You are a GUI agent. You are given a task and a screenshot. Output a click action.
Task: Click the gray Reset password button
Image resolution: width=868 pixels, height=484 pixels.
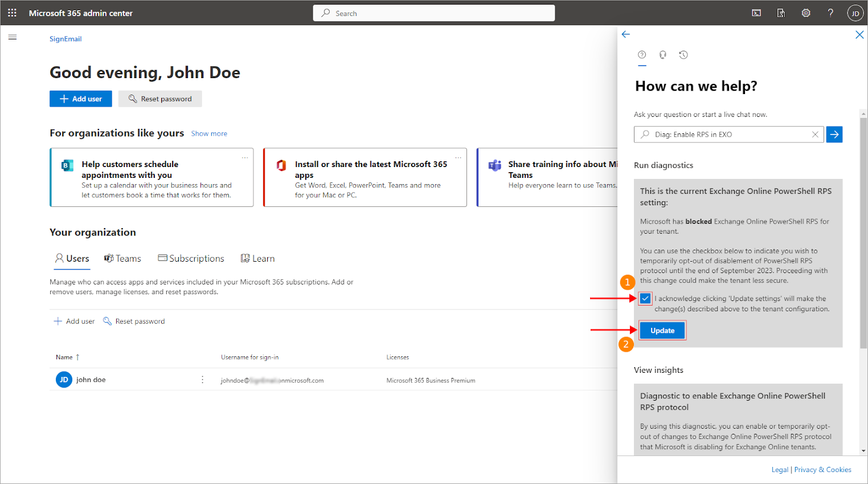click(x=160, y=99)
